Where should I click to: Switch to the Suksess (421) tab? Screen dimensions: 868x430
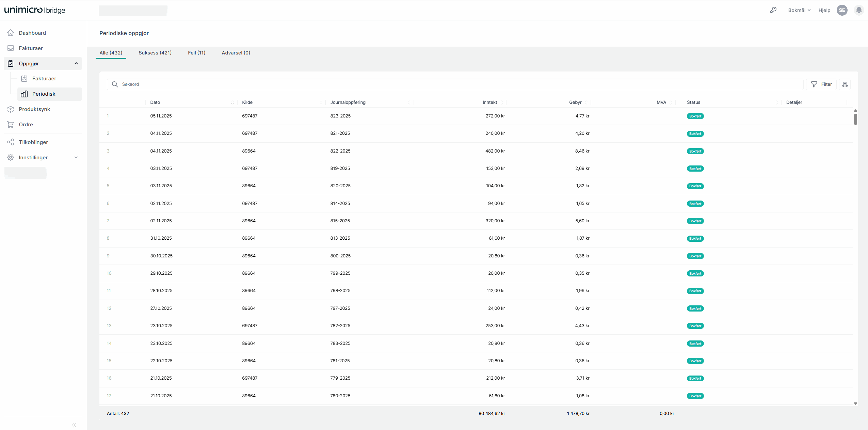pyautogui.click(x=155, y=53)
